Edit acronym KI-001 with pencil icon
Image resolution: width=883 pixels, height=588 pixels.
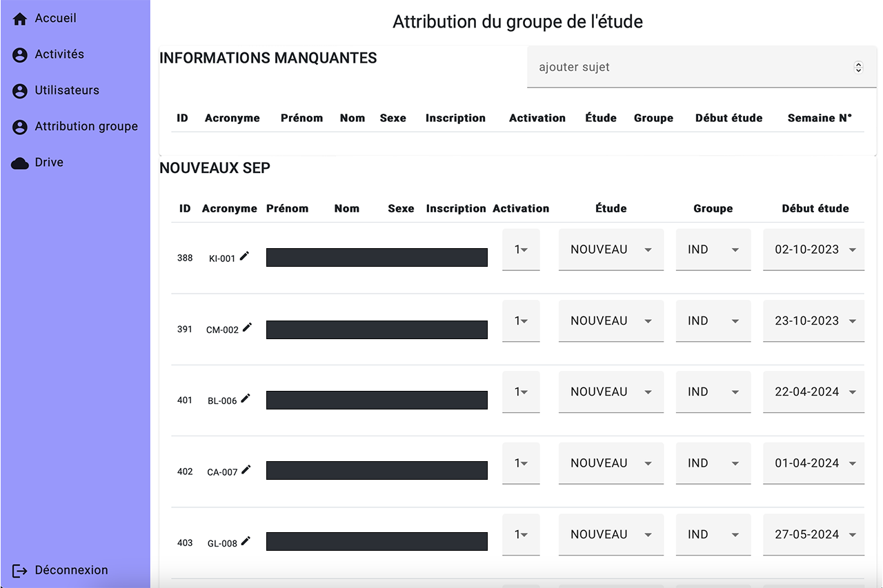[x=245, y=256]
